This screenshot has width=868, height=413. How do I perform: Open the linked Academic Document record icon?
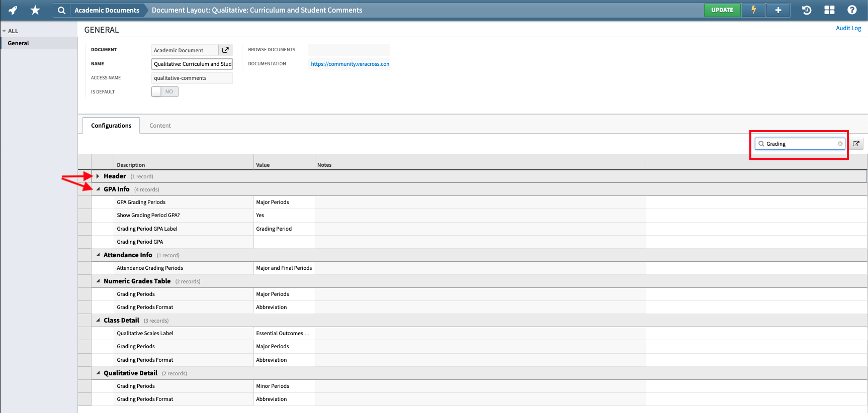(226, 50)
